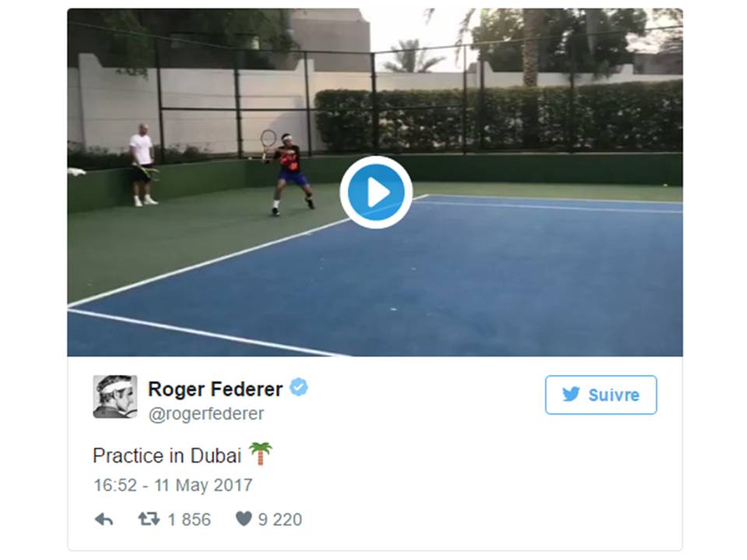Click the reply arrow icon

click(103, 520)
